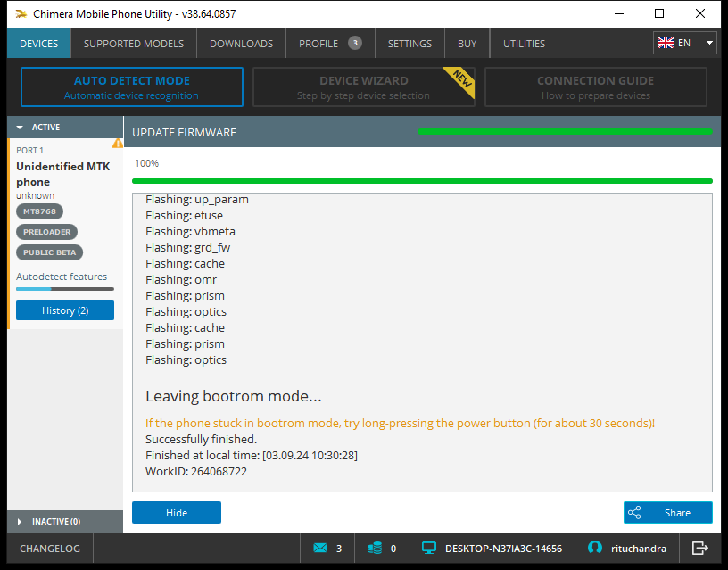Click the WorkID: 264068722 line
This screenshot has height=570, width=728.
click(x=196, y=472)
